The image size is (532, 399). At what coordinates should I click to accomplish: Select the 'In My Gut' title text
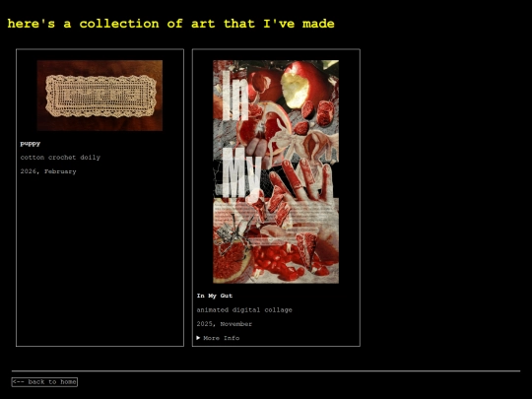pyautogui.click(x=215, y=296)
